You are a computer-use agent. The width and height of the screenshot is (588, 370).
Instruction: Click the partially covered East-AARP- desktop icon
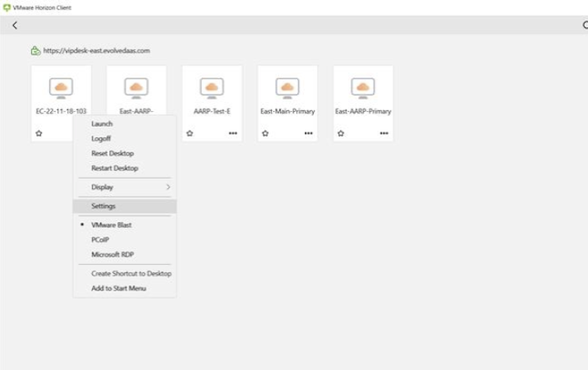[136, 89]
